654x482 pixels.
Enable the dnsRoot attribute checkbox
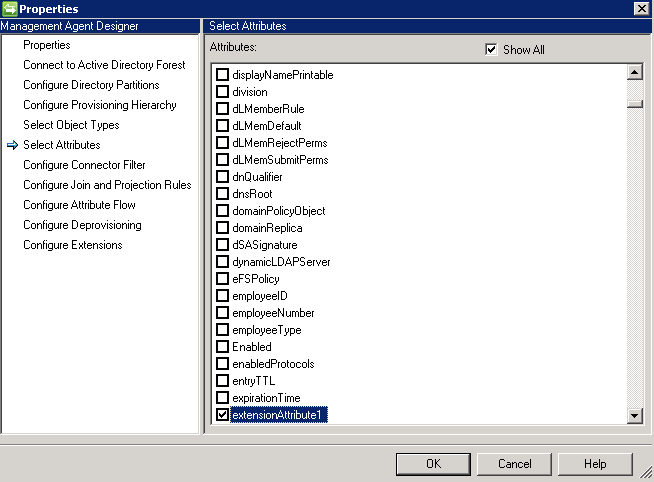222,194
